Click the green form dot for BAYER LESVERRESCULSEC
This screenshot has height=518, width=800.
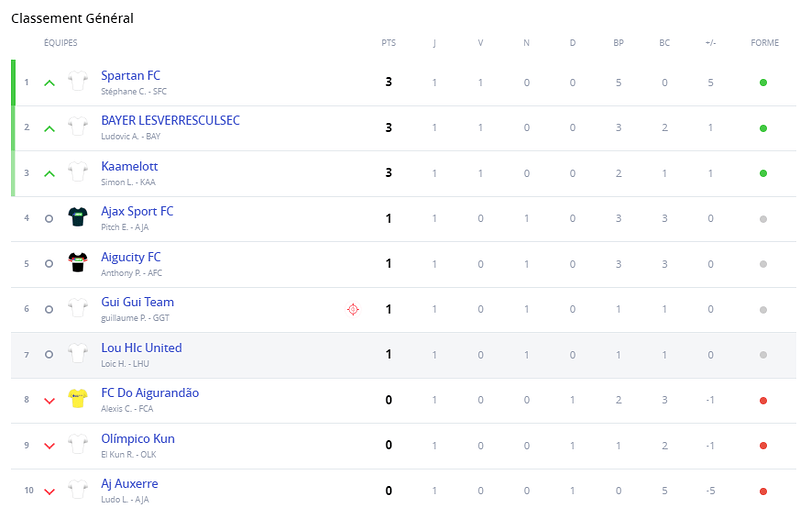(763, 128)
